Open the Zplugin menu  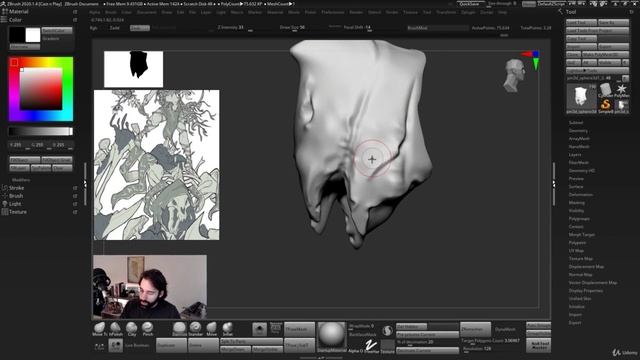click(468, 12)
